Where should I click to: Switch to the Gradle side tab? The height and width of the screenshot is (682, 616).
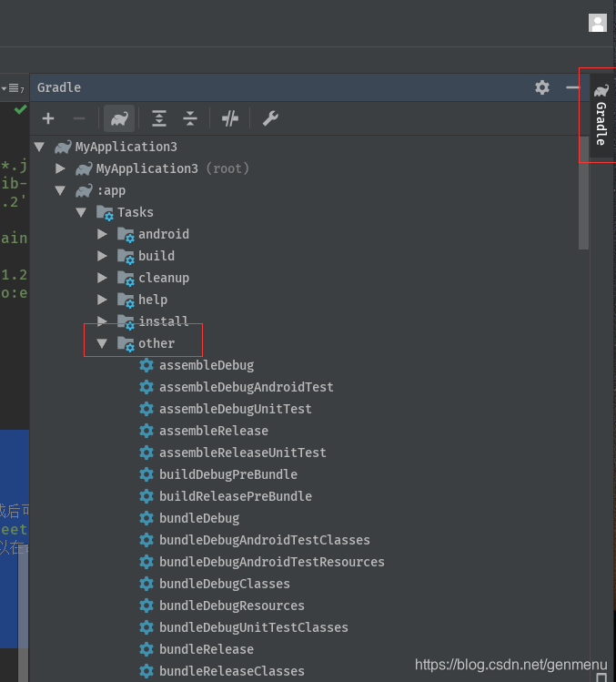(x=601, y=115)
